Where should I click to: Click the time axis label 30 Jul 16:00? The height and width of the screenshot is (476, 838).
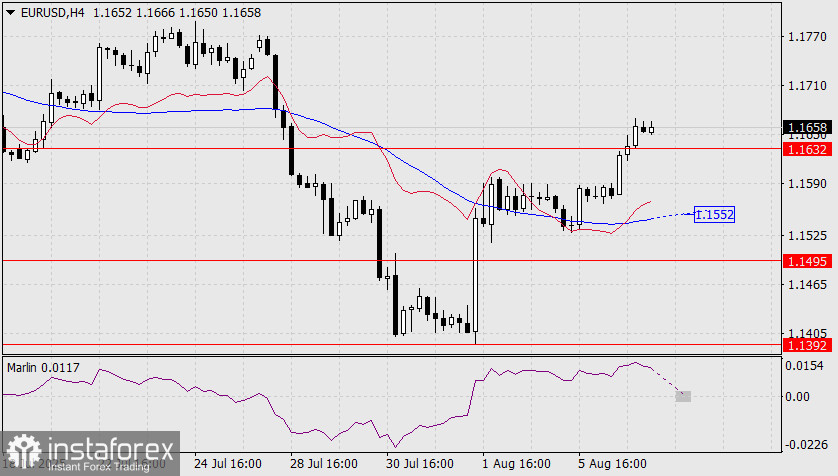coord(420,463)
